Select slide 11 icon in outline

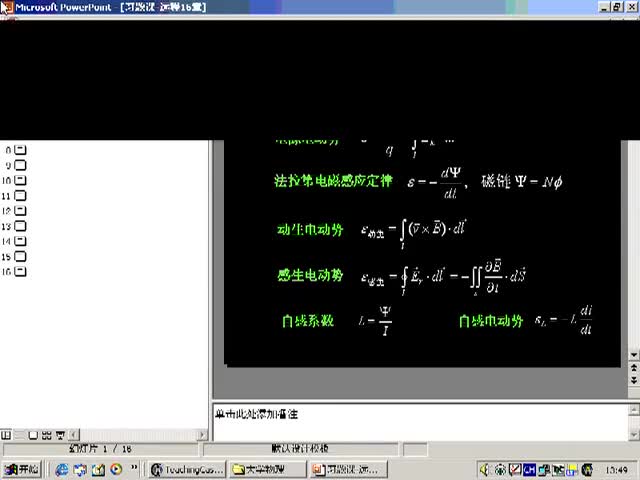click(x=20, y=196)
